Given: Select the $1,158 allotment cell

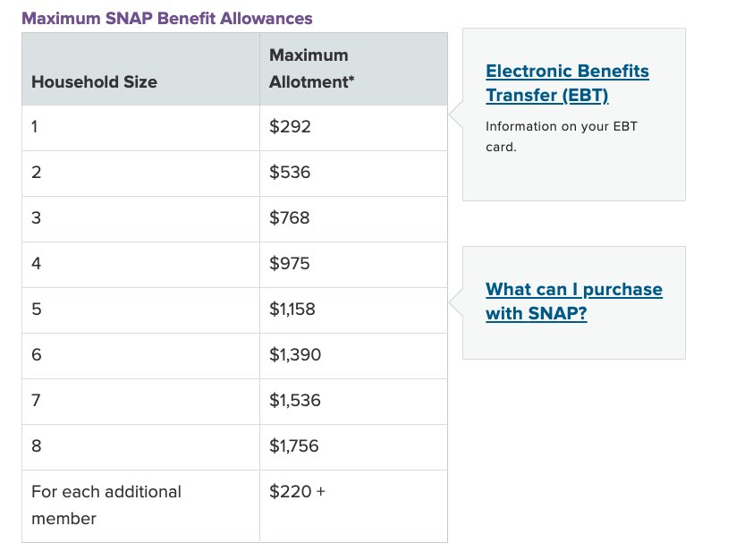Looking at the screenshot, I should click(292, 310).
